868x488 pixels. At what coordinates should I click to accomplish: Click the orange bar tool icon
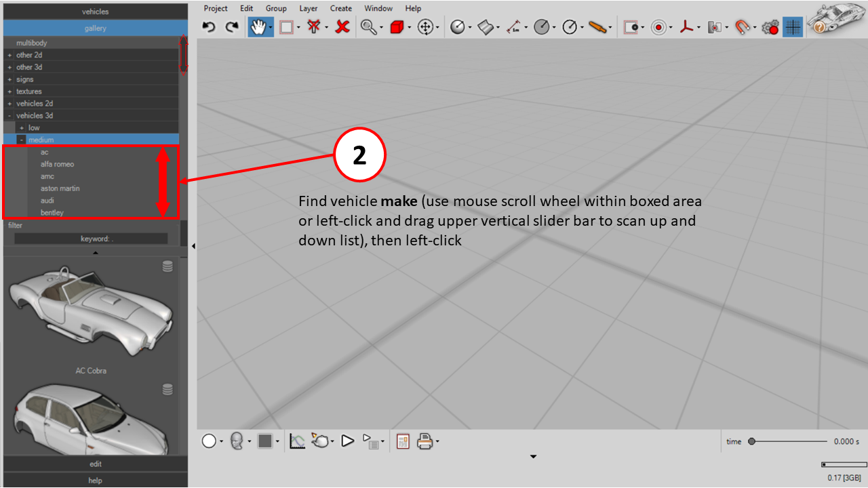coord(597,27)
